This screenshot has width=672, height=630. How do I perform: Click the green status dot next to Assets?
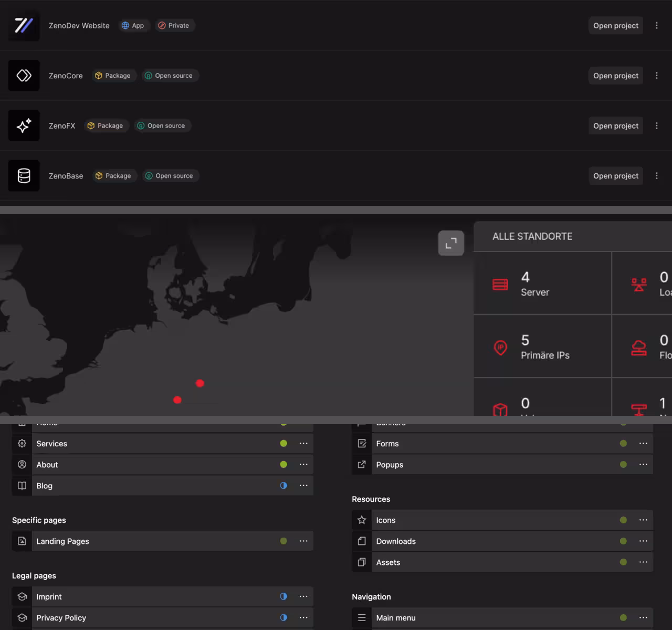pos(623,562)
